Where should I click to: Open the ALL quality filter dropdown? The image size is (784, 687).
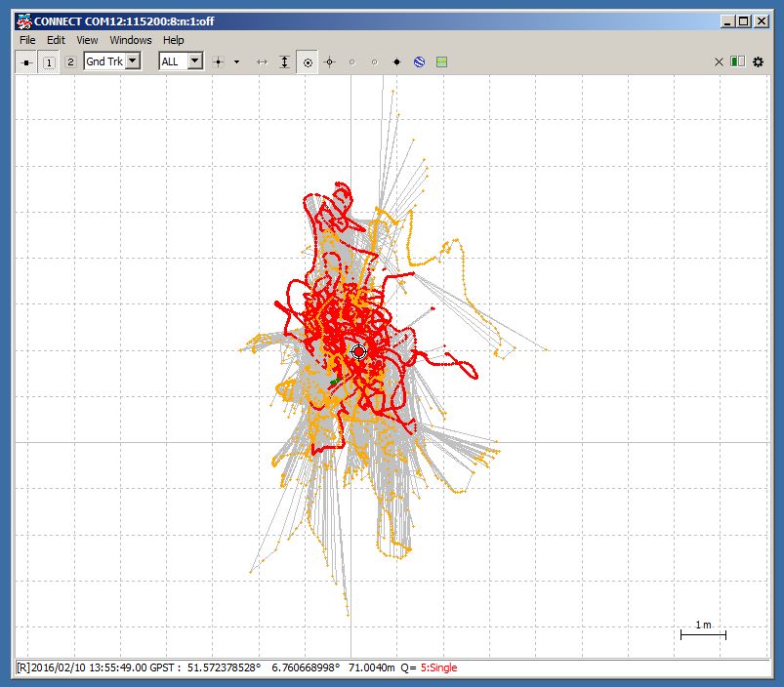194,61
